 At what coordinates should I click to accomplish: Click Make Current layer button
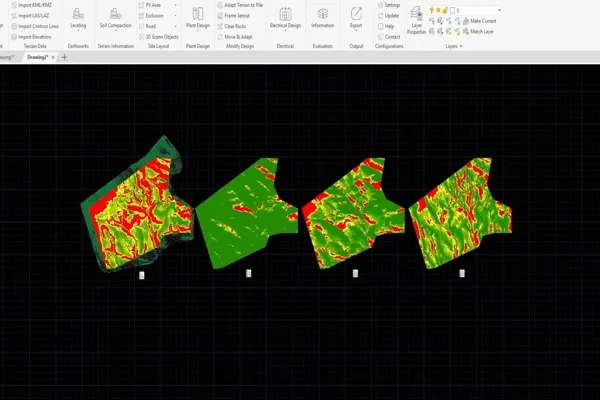click(x=479, y=21)
